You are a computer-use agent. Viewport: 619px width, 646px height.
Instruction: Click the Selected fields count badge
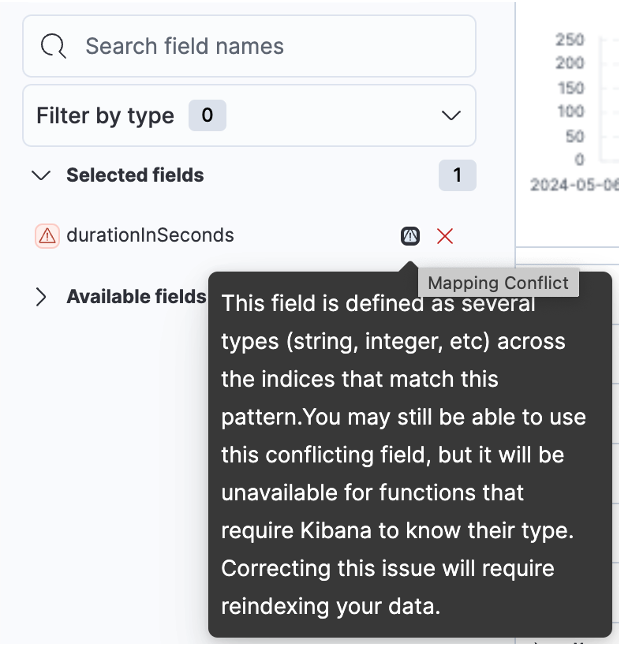[457, 175]
